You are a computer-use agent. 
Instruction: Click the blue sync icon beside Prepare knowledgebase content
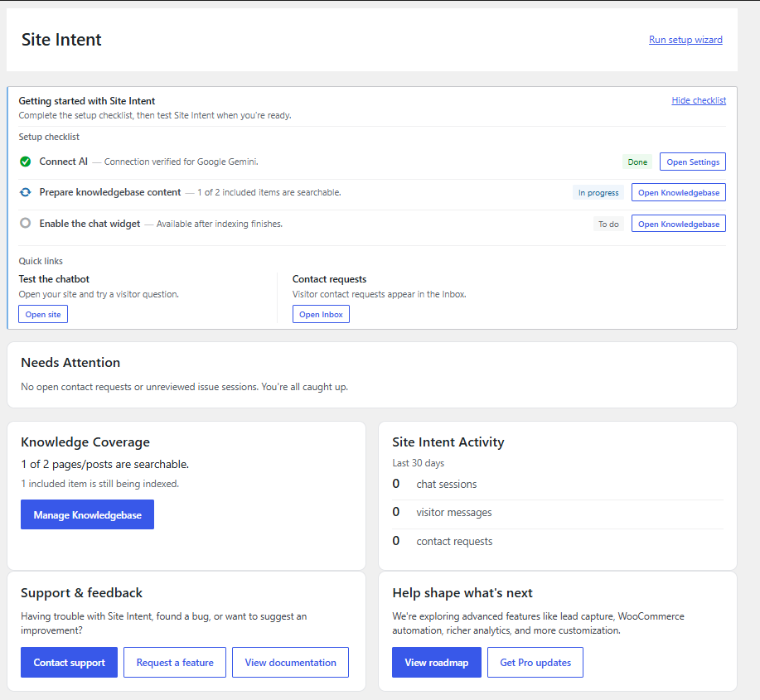[x=25, y=192]
